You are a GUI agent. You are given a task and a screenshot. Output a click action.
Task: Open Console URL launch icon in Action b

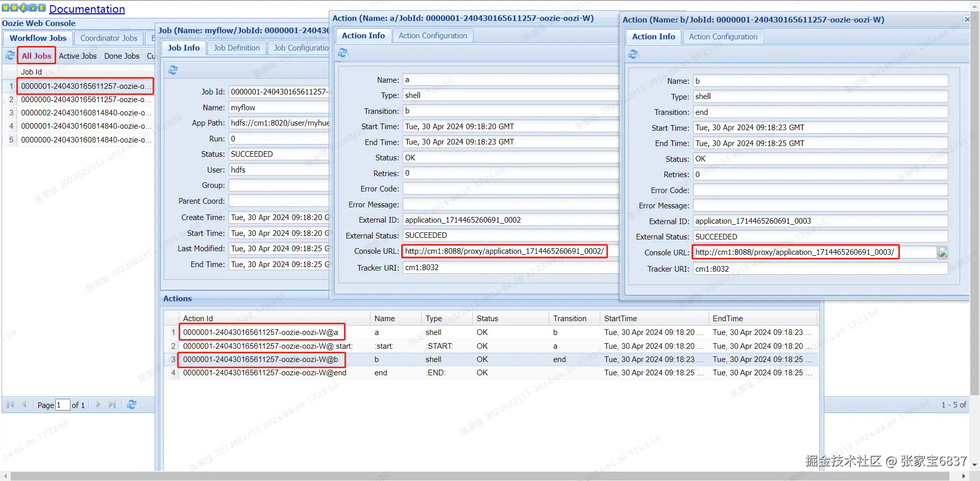(x=942, y=252)
